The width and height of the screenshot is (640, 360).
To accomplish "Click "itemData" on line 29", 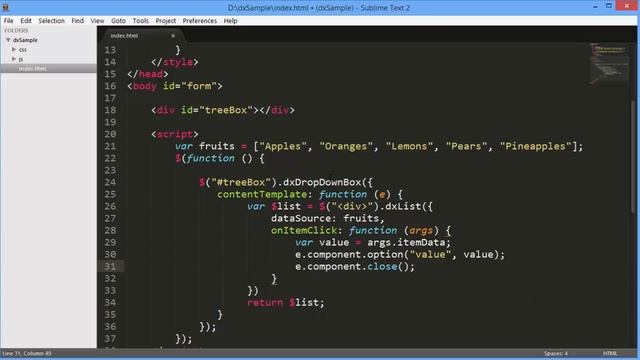I will coord(421,242).
